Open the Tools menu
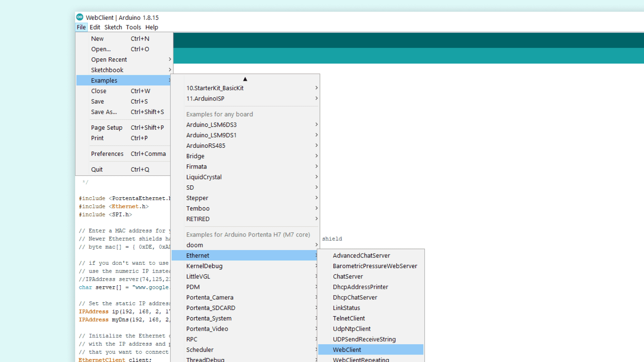Viewport: 644px width, 362px height. [x=133, y=27]
